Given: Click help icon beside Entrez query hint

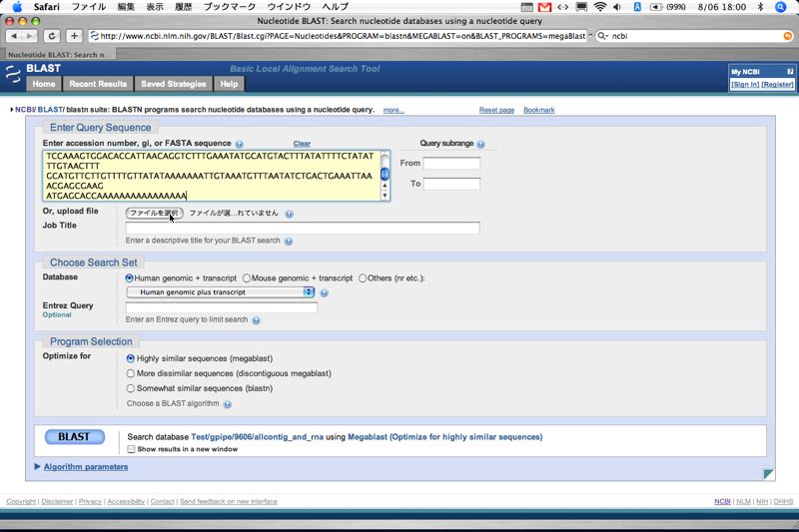Looking at the screenshot, I should pos(256,320).
